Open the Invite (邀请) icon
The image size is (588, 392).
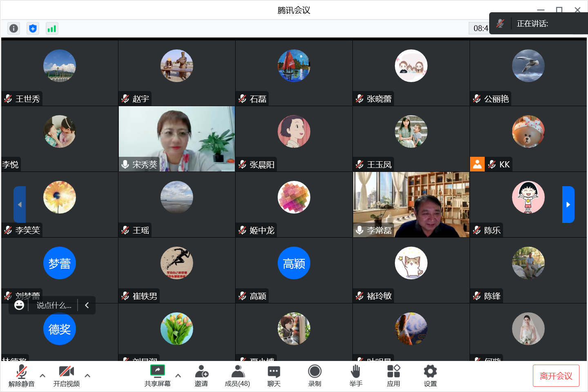pos(201,375)
